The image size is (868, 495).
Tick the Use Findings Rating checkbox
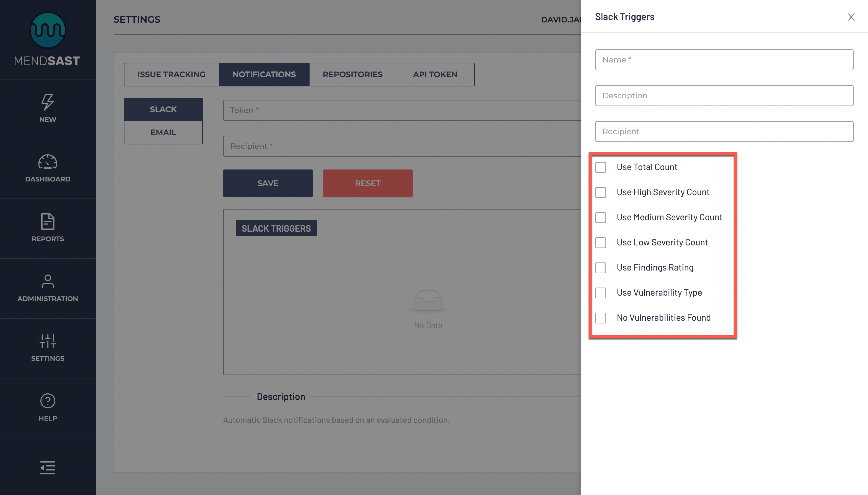[601, 268]
